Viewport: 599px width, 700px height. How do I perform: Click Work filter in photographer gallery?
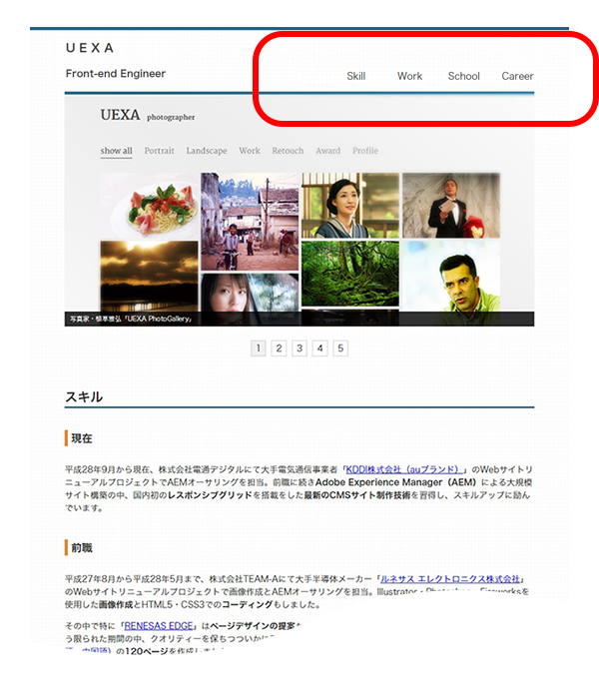(x=249, y=151)
